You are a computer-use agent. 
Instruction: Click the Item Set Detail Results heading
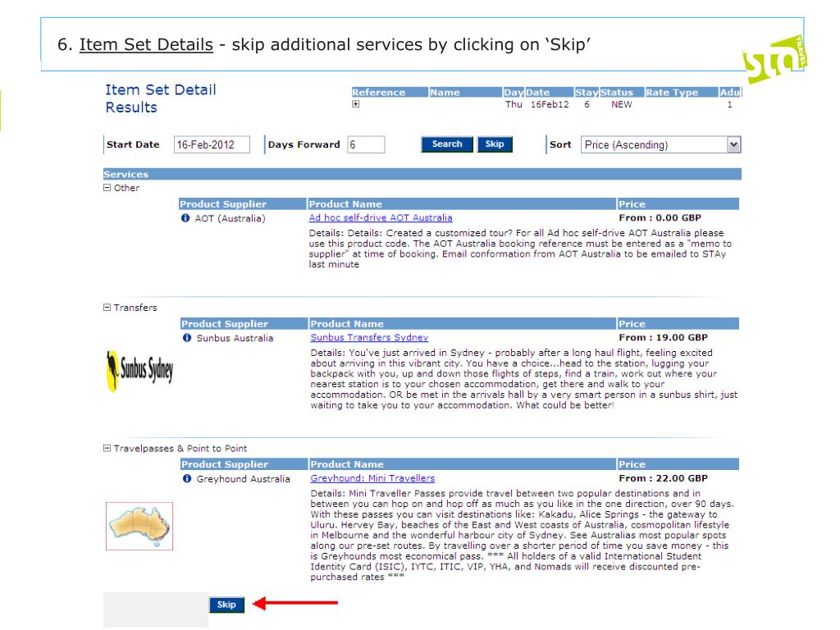coord(161,98)
